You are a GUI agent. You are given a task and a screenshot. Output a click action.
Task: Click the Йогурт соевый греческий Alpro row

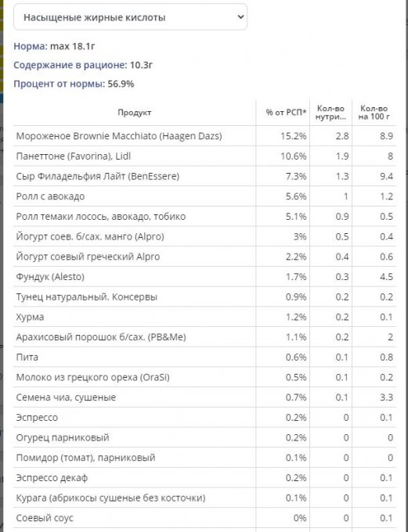[x=204, y=257]
